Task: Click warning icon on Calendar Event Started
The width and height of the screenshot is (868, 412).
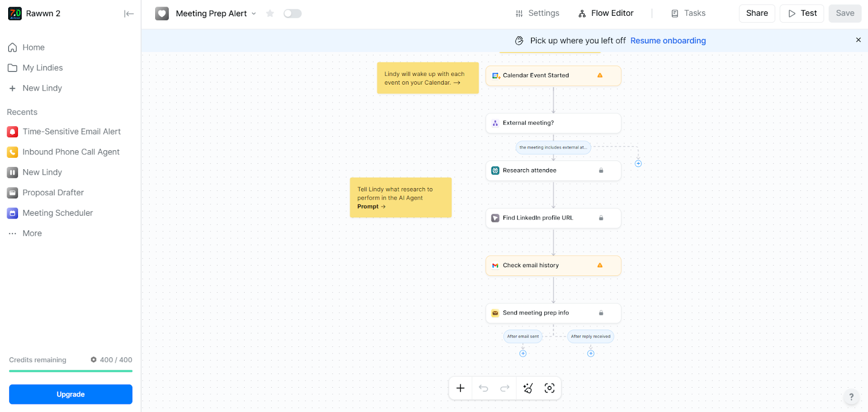Action: click(x=600, y=75)
